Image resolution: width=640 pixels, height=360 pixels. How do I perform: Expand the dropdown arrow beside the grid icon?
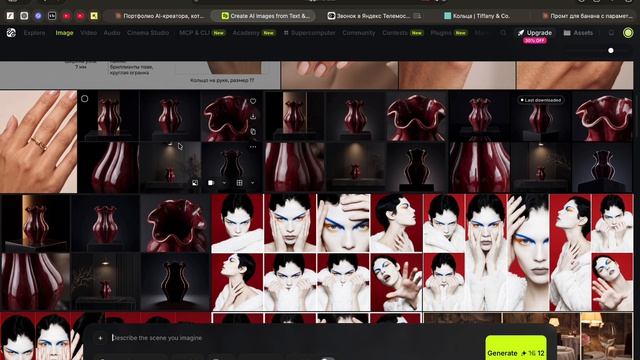pos(253,183)
